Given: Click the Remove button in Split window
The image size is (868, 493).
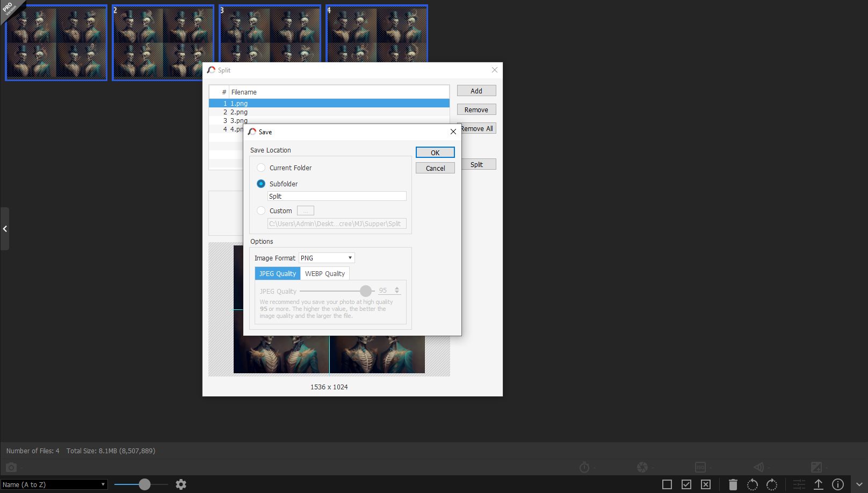Looking at the screenshot, I should pos(476,110).
